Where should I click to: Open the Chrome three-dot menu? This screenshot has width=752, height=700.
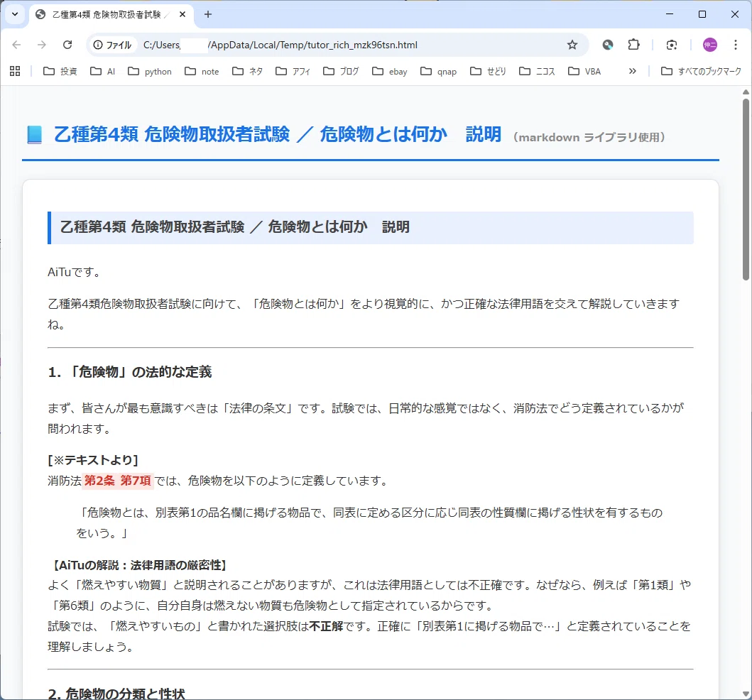[735, 45]
